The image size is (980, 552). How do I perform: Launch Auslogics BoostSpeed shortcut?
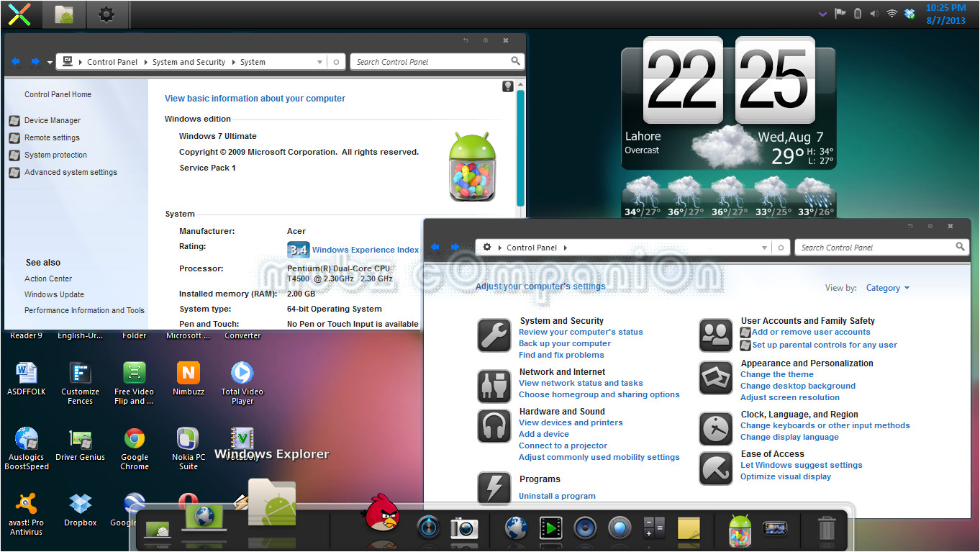tap(27, 449)
